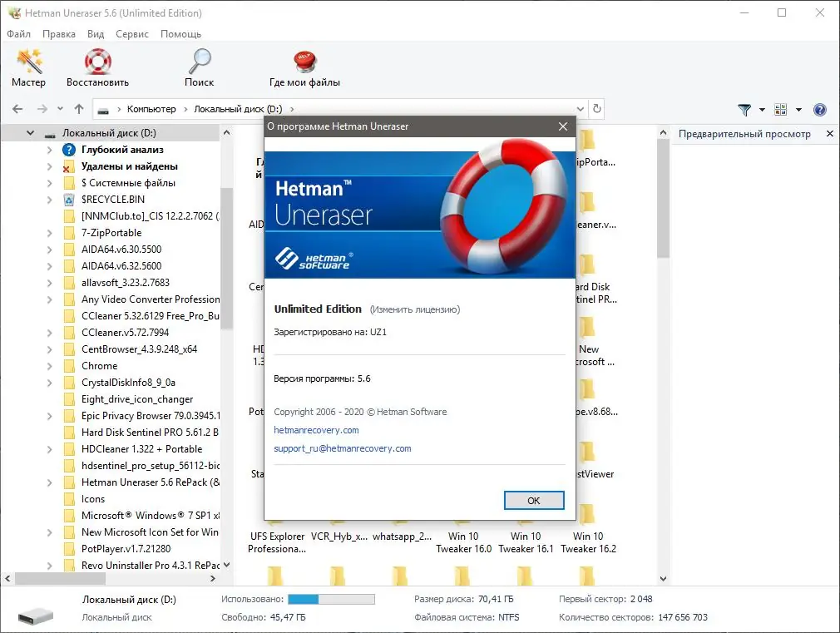Select Eight_drive_icon_changer folder
This screenshot has width=840, height=633.
137,399
